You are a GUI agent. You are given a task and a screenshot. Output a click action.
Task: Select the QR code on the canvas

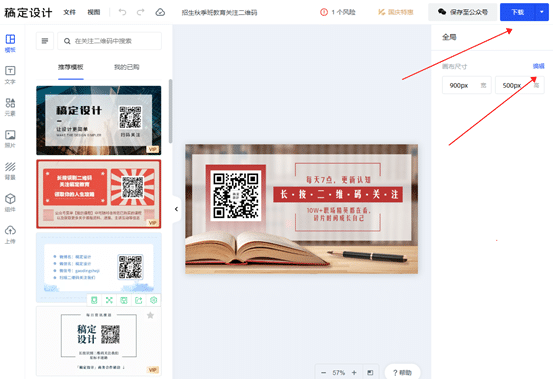[x=236, y=195]
